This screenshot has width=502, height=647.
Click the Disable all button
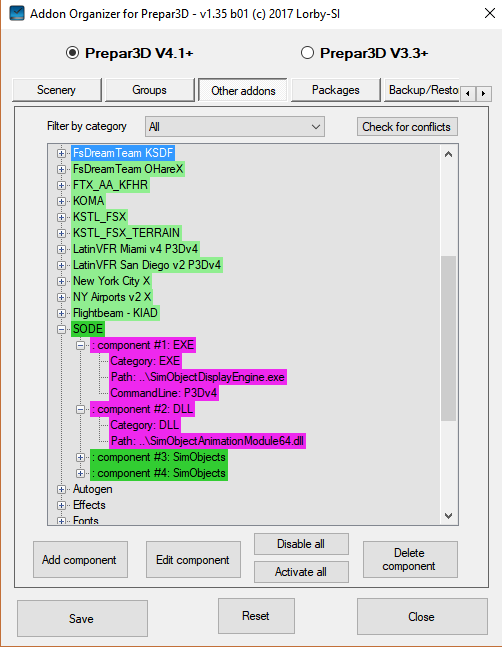pos(301,544)
